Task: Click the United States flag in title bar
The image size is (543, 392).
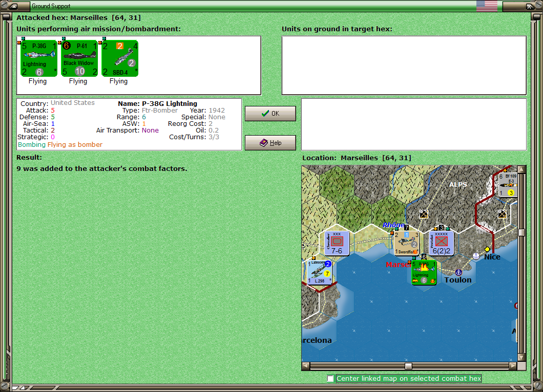Action: coord(487,6)
